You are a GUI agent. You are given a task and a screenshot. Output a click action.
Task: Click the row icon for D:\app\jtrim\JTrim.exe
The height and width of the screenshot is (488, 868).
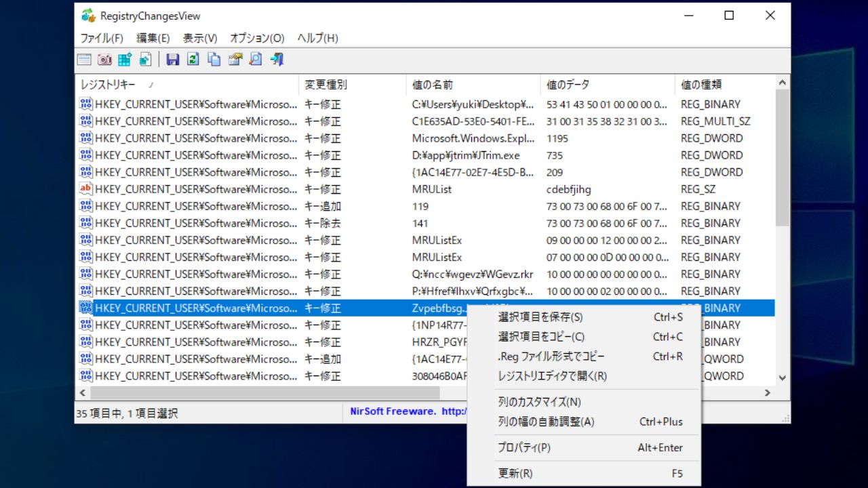[x=86, y=155]
